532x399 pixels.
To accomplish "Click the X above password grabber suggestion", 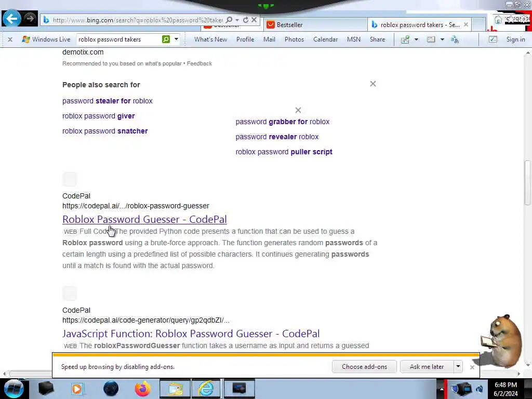I will 298,110.
